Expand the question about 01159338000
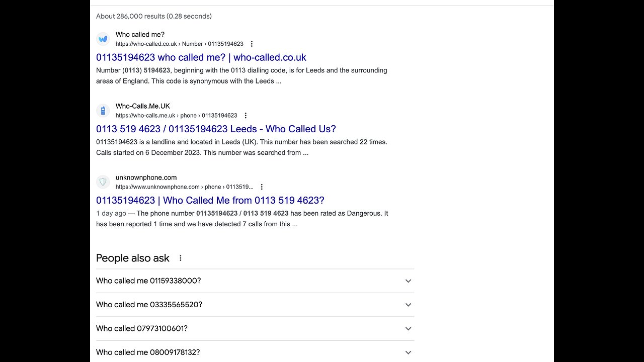The height and width of the screenshot is (362, 644). (408, 281)
